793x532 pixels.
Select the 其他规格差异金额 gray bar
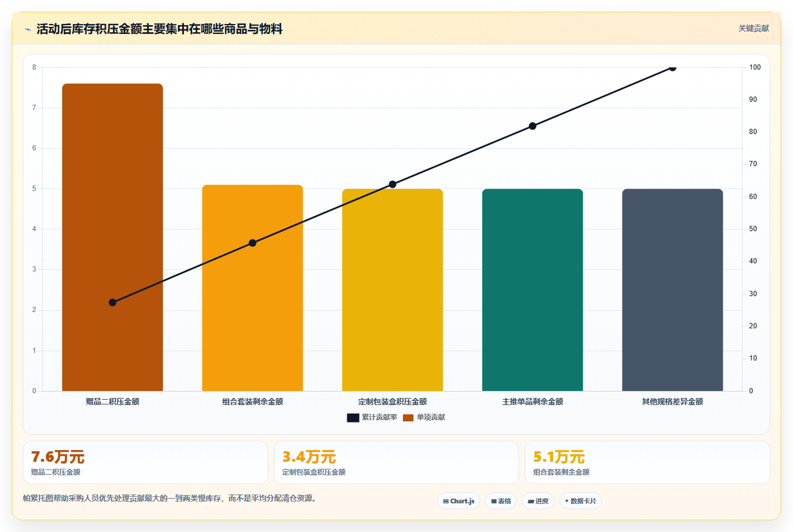[672, 290]
